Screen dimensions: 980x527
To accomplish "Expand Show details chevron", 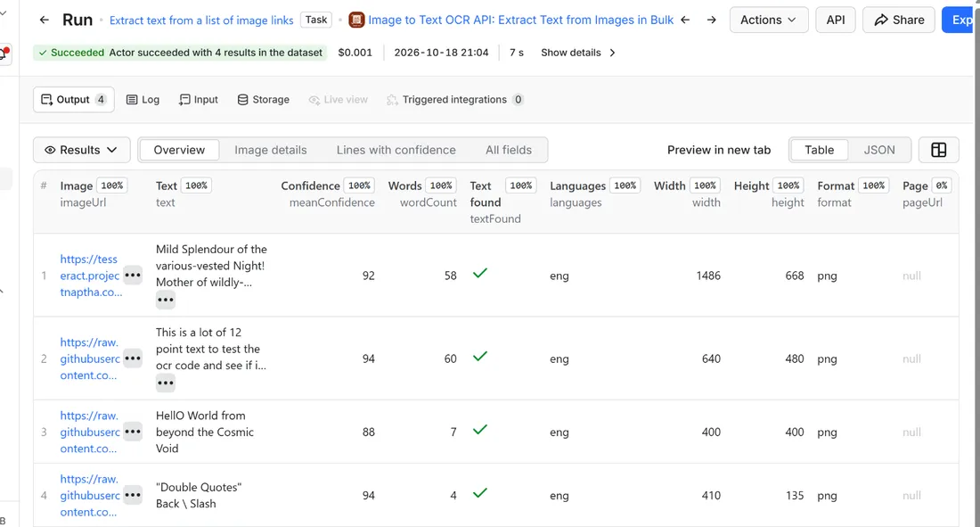I will [x=613, y=53].
